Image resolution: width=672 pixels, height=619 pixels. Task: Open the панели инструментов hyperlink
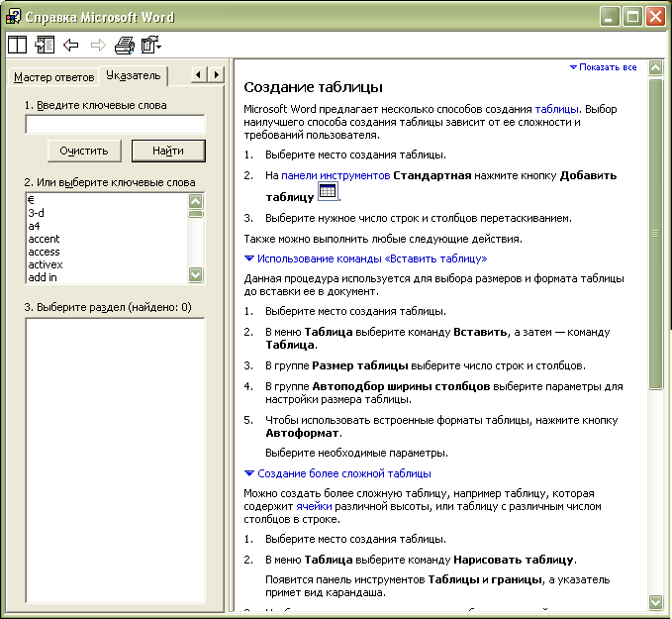(x=336, y=175)
